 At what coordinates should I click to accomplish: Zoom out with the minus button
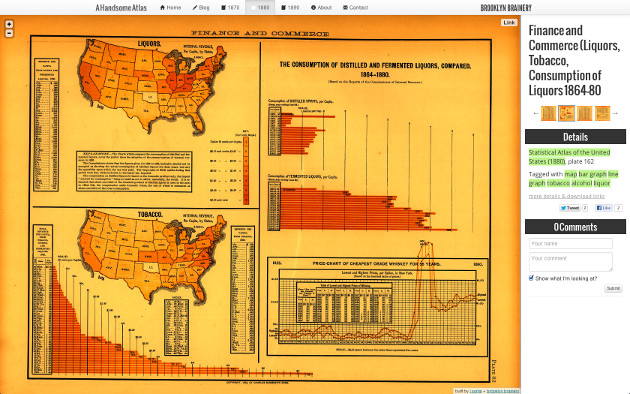click(9, 33)
